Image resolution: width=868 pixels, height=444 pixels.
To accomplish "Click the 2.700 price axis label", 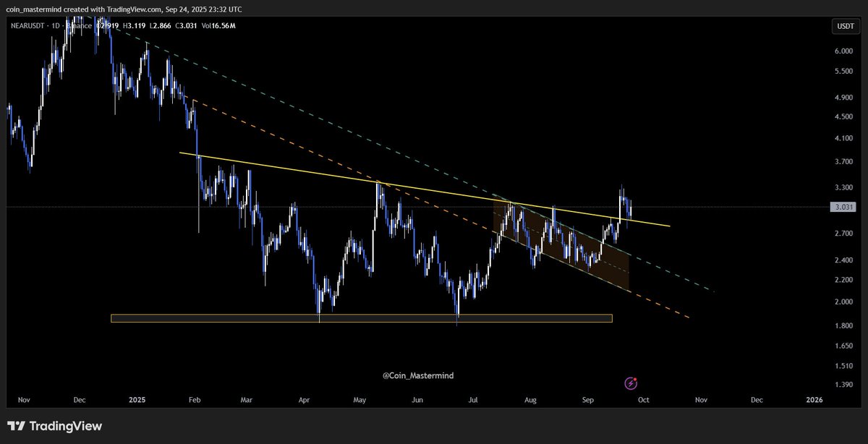I will coord(844,234).
